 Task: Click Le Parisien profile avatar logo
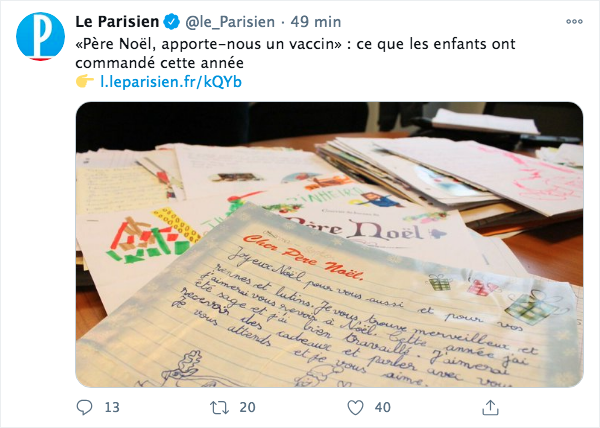point(41,36)
